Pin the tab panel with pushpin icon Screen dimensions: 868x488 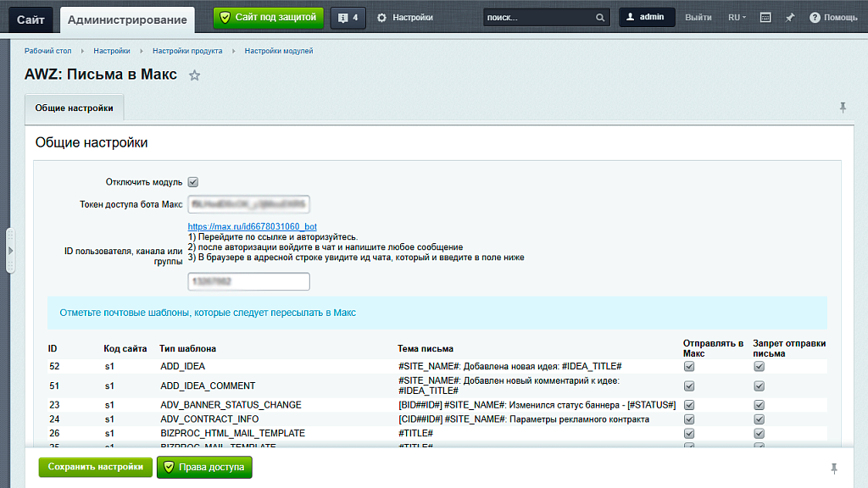pos(843,108)
